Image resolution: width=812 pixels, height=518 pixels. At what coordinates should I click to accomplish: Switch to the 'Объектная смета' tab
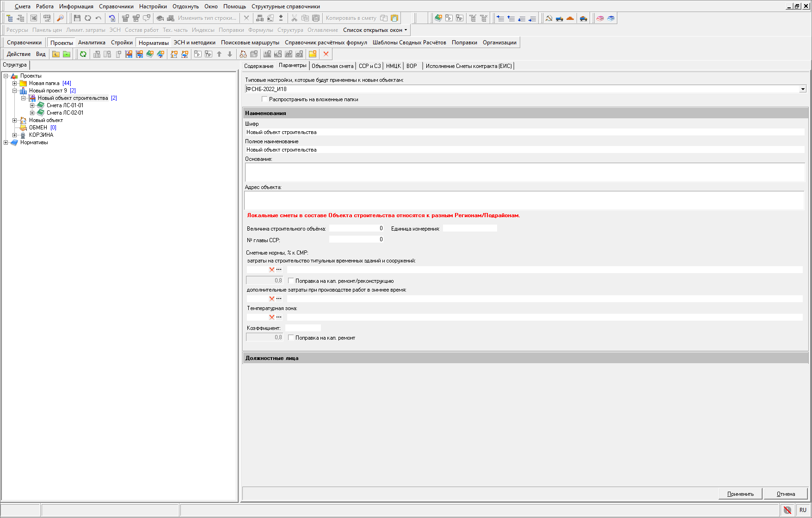pyautogui.click(x=332, y=66)
